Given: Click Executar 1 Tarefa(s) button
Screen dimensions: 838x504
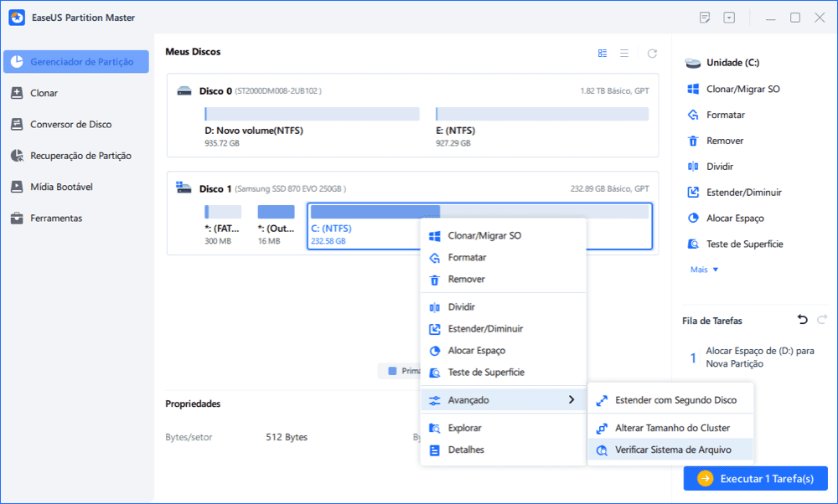Looking at the screenshot, I should click(x=756, y=478).
